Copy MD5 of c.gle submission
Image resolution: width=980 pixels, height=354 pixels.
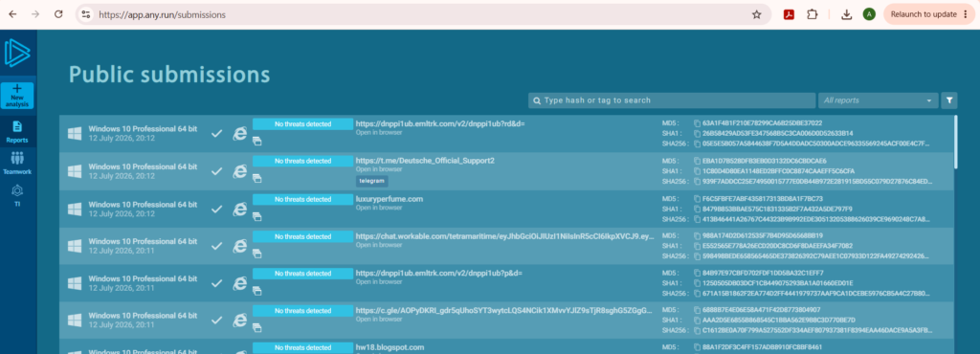click(x=698, y=310)
